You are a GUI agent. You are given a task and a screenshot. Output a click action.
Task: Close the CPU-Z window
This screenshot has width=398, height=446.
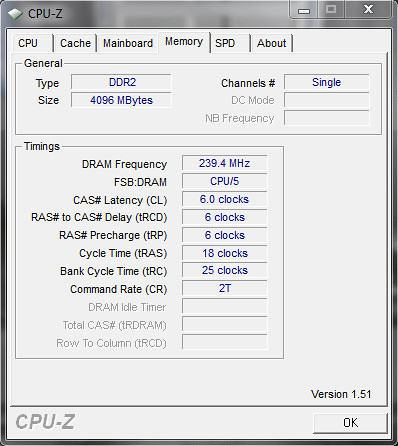pyautogui.click(x=368, y=10)
